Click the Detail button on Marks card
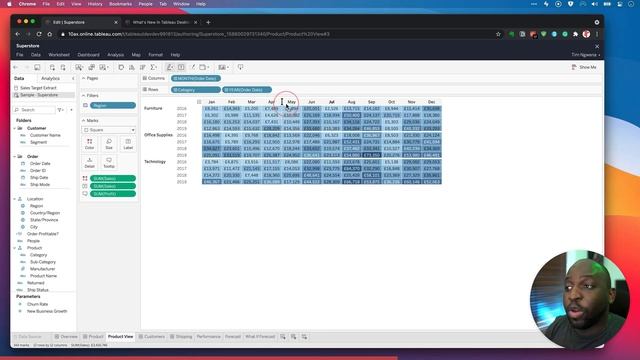 (x=89, y=162)
